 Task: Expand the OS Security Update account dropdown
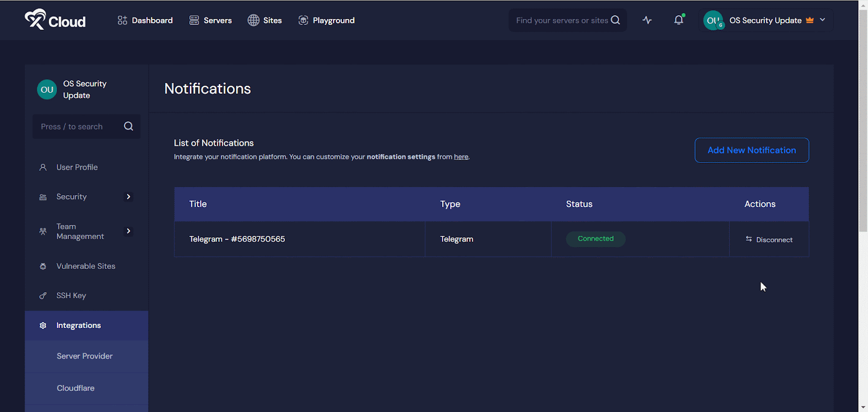822,20
